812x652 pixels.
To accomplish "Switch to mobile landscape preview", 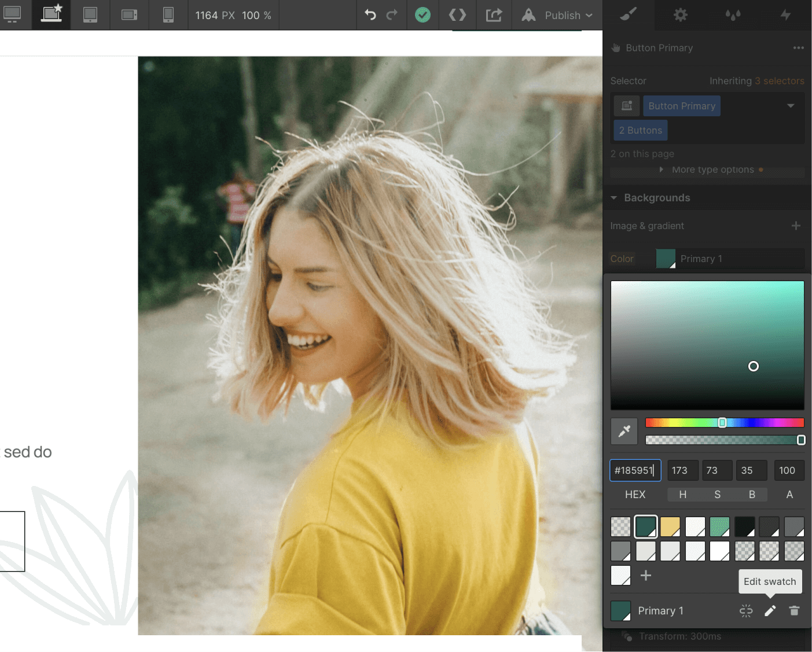I will pos(129,15).
